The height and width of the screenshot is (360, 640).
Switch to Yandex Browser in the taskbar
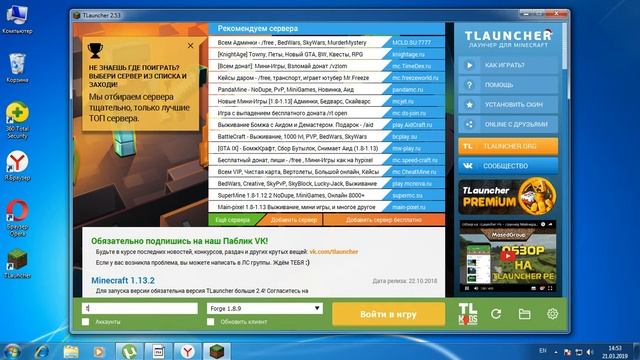187,351
